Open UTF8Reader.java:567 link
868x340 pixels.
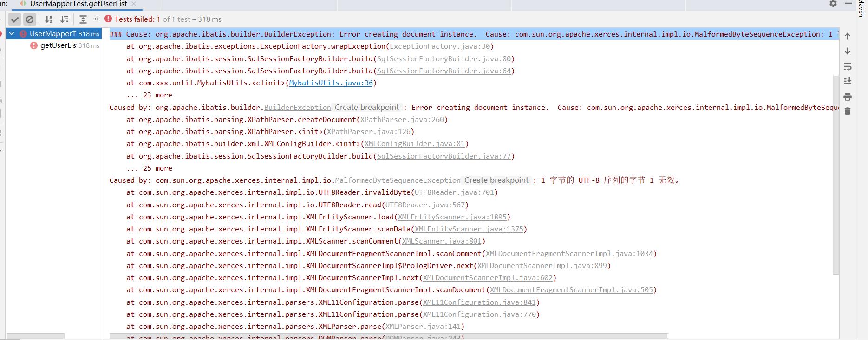[x=425, y=205]
